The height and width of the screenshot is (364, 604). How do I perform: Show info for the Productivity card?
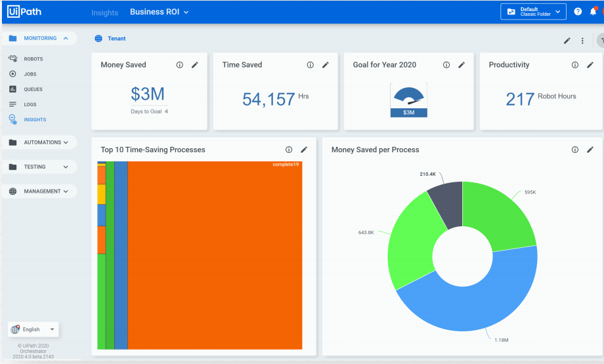coord(574,65)
